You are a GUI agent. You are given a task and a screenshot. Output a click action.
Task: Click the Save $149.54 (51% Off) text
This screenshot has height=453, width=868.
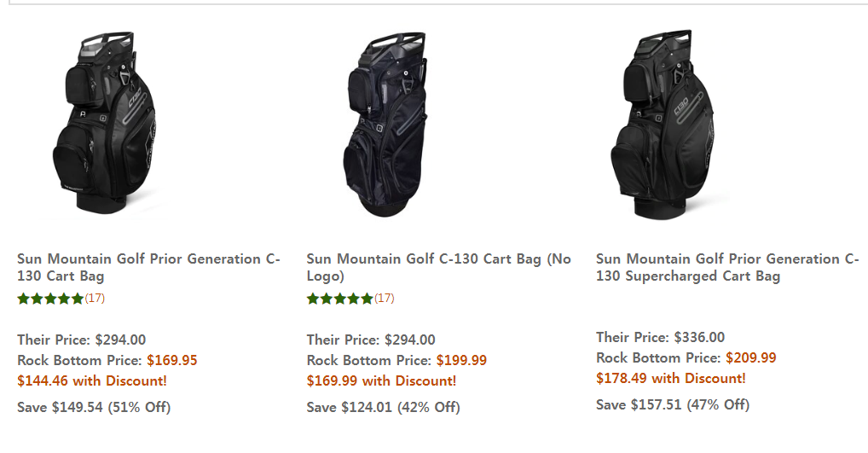click(94, 408)
